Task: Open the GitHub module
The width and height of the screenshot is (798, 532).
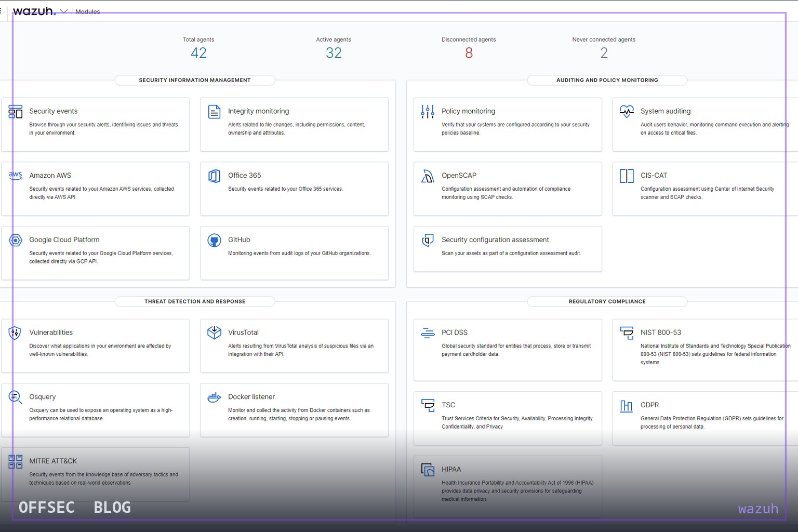Action: tap(294, 253)
